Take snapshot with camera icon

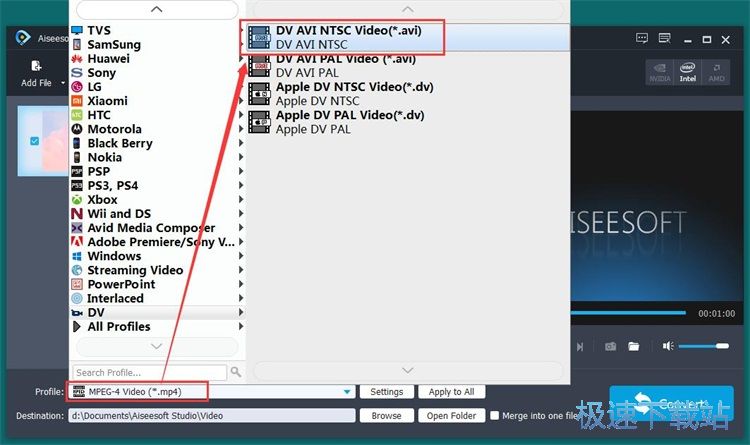click(610, 346)
